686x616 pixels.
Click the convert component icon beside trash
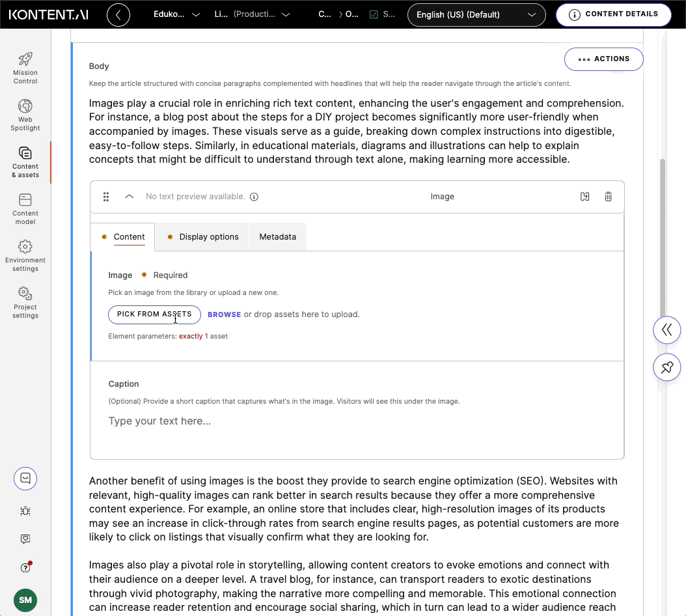pos(584,197)
